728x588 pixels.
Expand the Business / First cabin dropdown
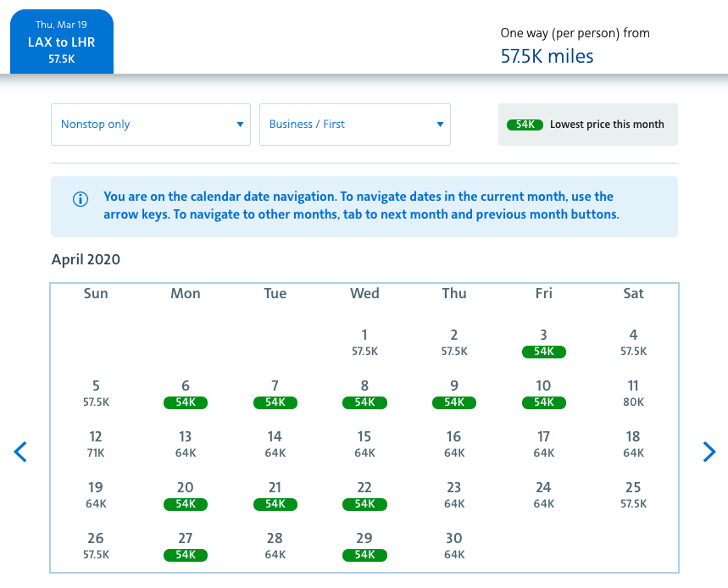pos(354,125)
